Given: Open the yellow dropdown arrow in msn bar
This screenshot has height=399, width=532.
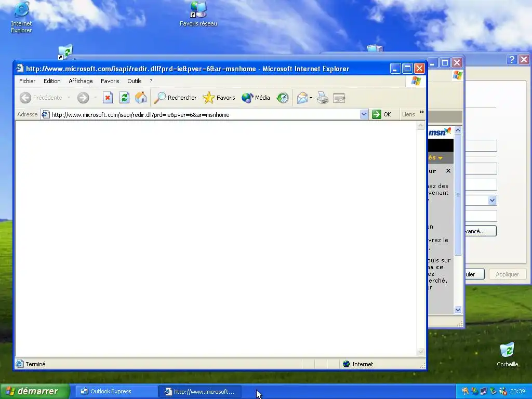Looking at the screenshot, I should [440, 158].
